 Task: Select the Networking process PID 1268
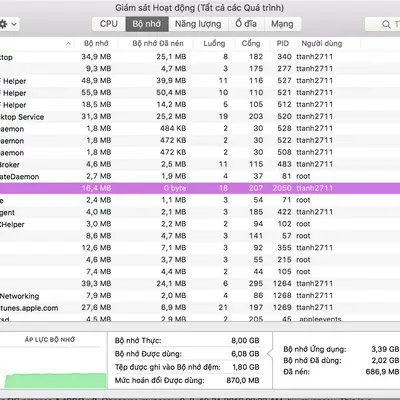point(200,296)
